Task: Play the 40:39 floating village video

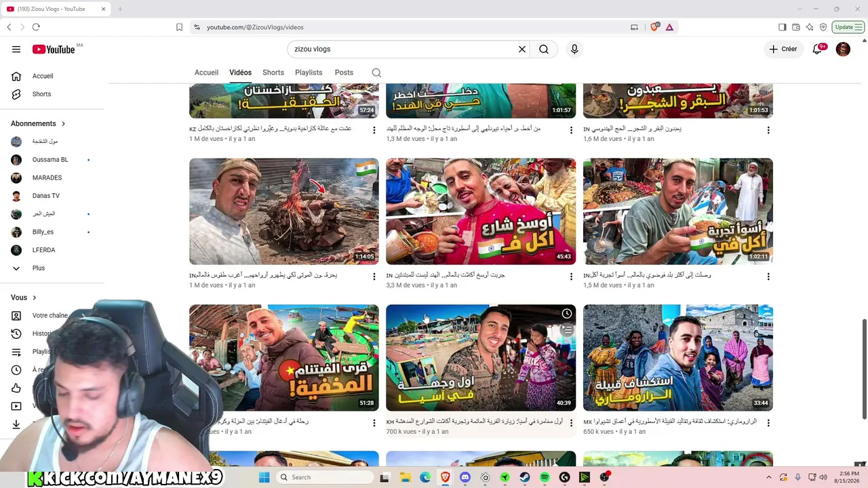Action: (481, 358)
